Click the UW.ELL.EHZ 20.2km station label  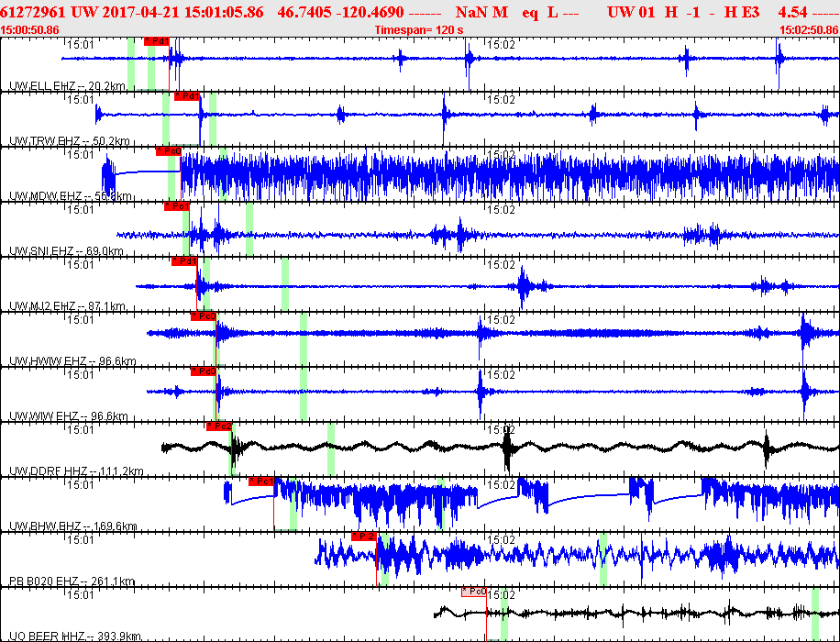(67, 86)
